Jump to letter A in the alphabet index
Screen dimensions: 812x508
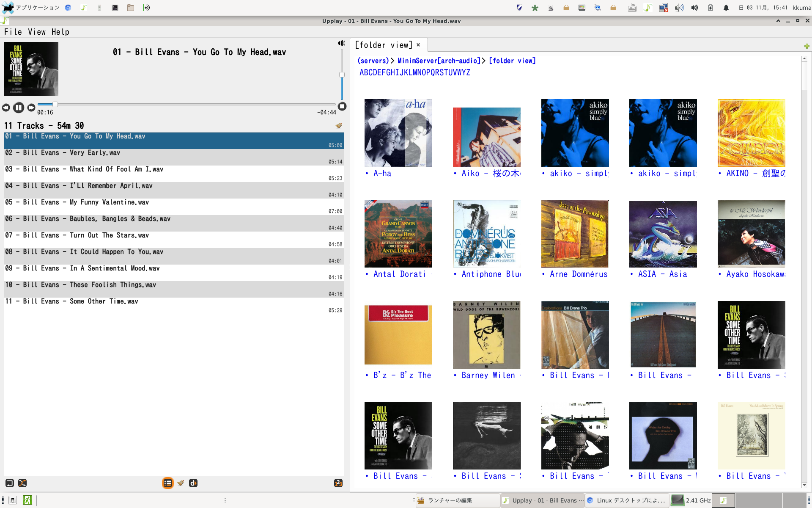click(x=362, y=72)
